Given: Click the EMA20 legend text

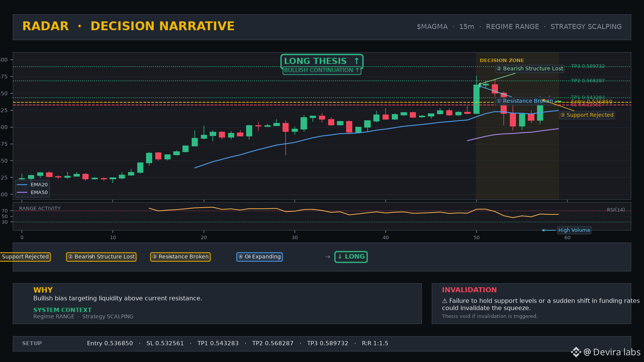Looking at the screenshot, I should (x=39, y=185).
